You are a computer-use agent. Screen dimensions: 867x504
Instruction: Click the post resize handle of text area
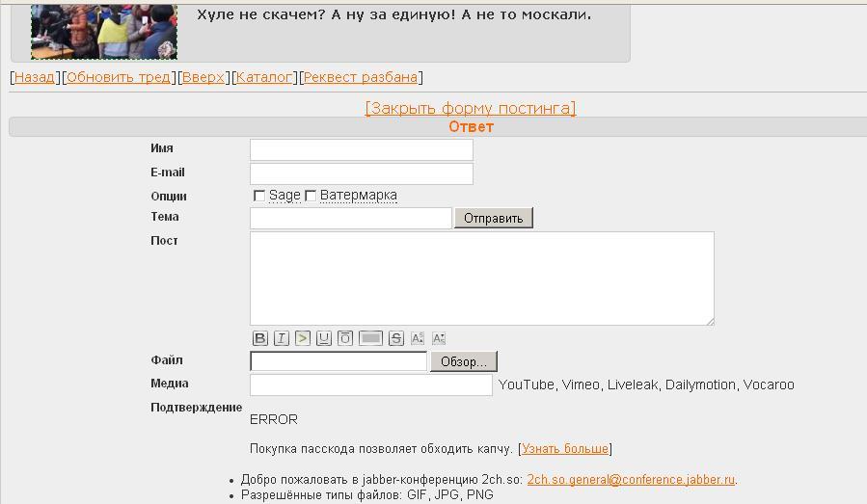point(710,321)
